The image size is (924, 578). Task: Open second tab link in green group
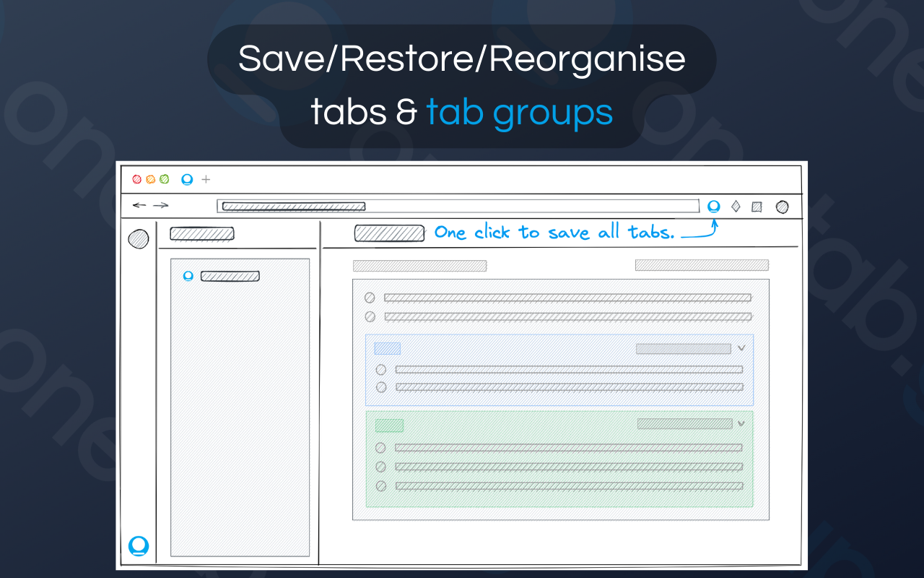tap(569, 467)
